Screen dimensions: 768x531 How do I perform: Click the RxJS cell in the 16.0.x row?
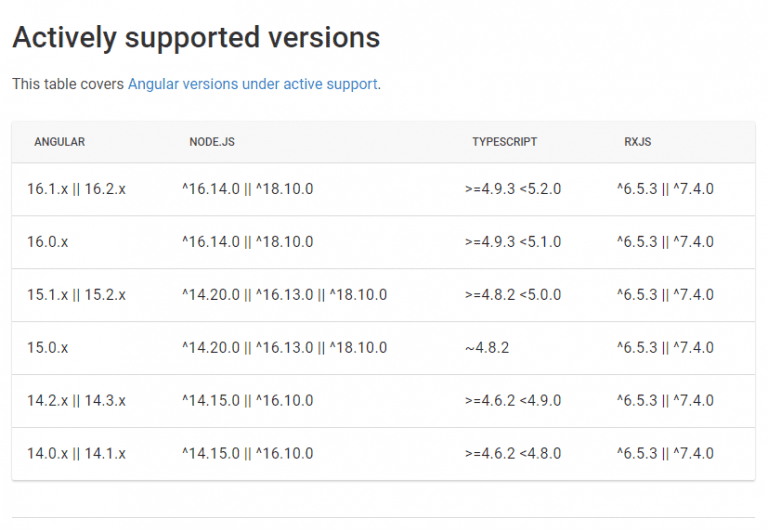665,242
